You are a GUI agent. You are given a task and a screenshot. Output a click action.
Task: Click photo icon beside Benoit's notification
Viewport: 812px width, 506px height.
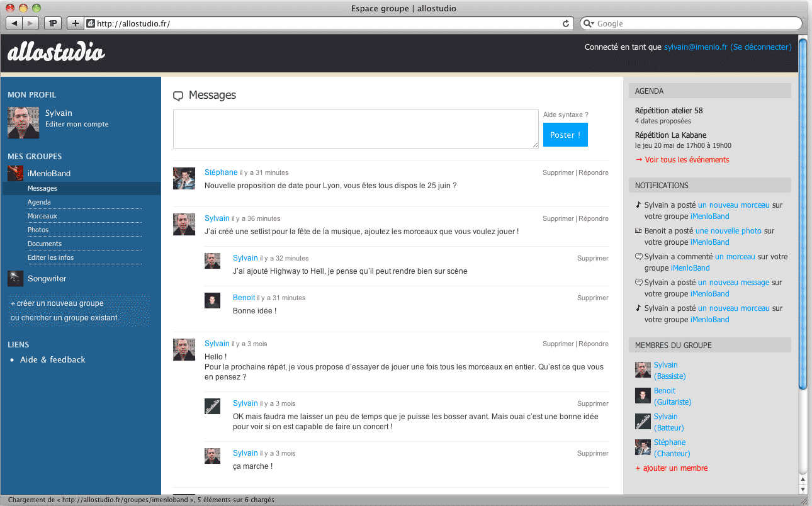tap(639, 231)
